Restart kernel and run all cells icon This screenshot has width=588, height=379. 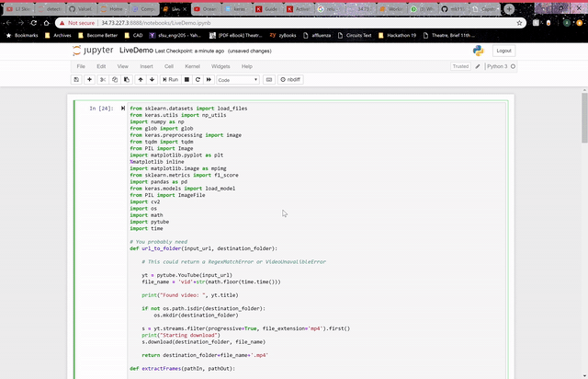coord(209,80)
